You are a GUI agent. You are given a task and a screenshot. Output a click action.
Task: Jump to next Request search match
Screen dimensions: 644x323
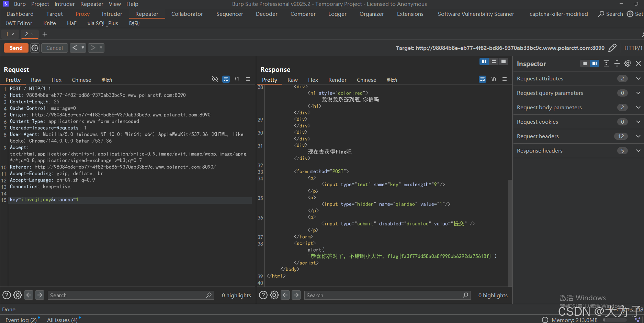pyautogui.click(x=40, y=295)
